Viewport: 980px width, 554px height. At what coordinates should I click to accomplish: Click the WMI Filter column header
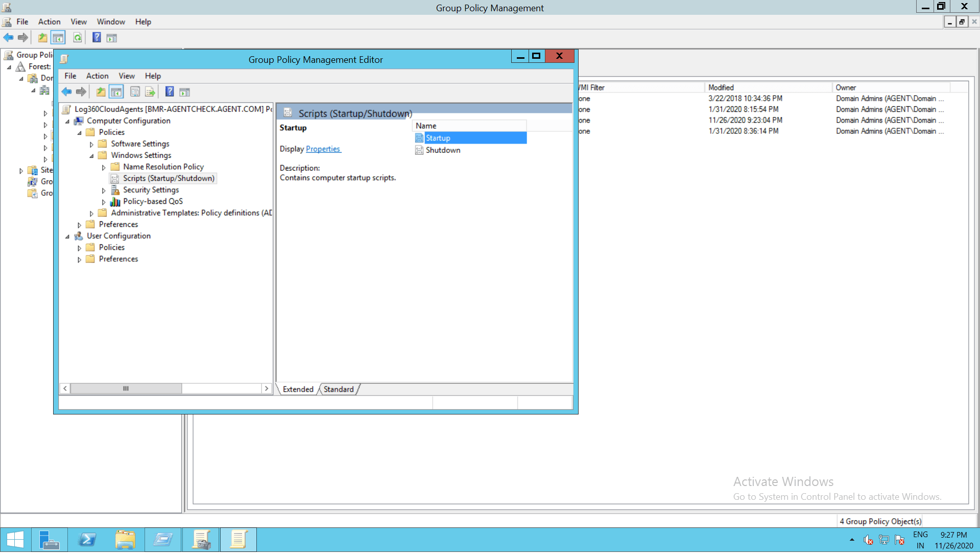pyautogui.click(x=641, y=87)
